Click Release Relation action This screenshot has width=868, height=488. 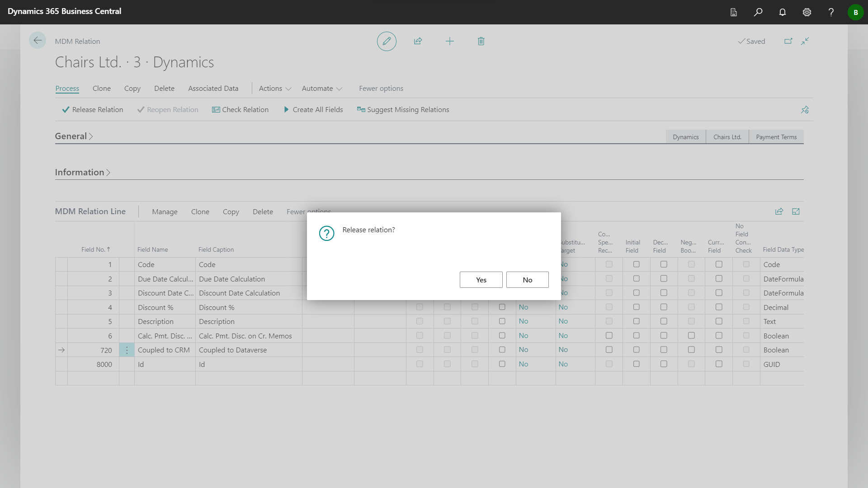pos(92,110)
